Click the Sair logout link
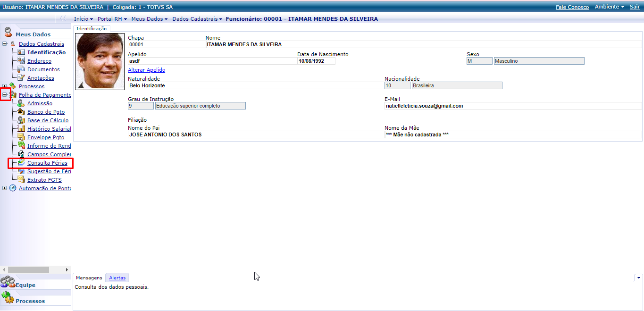The height and width of the screenshot is (311, 644). click(635, 7)
